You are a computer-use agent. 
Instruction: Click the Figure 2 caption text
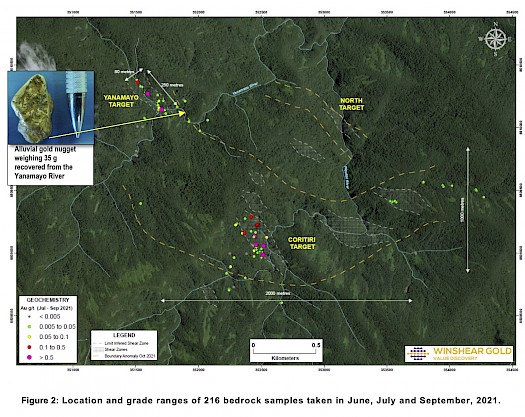(x=261, y=400)
